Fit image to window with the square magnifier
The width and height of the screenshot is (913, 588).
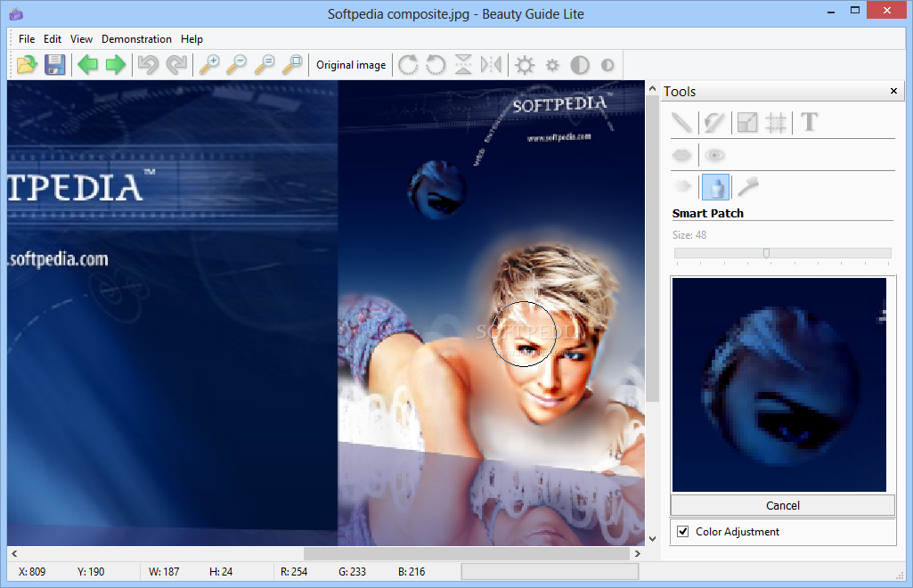click(x=292, y=65)
